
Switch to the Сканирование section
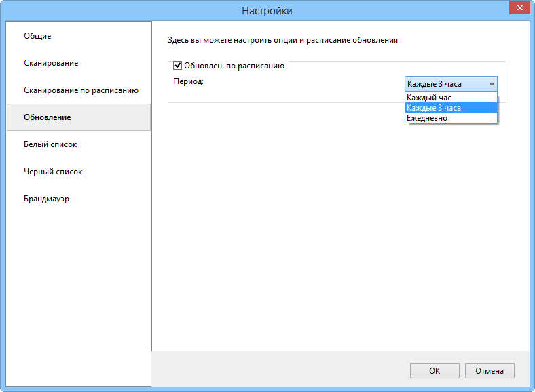pyautogui.click(x=51, y=63)
